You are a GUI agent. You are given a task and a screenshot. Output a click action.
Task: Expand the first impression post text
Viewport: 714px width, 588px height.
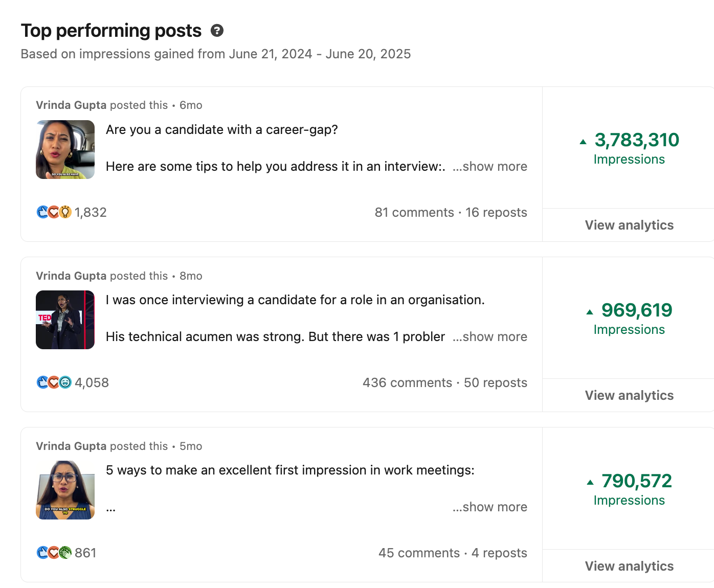pyautogui.click(x=489, y=507)
